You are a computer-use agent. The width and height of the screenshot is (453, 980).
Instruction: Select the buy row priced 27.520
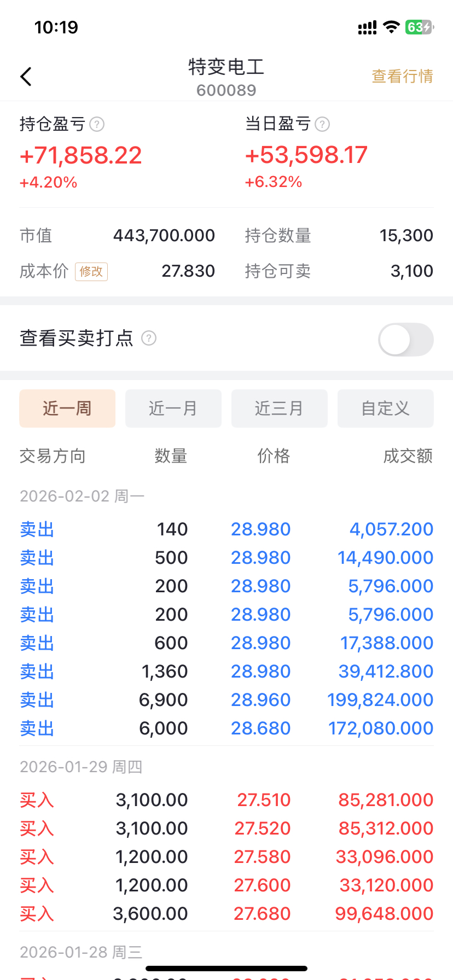coord(226,829)
